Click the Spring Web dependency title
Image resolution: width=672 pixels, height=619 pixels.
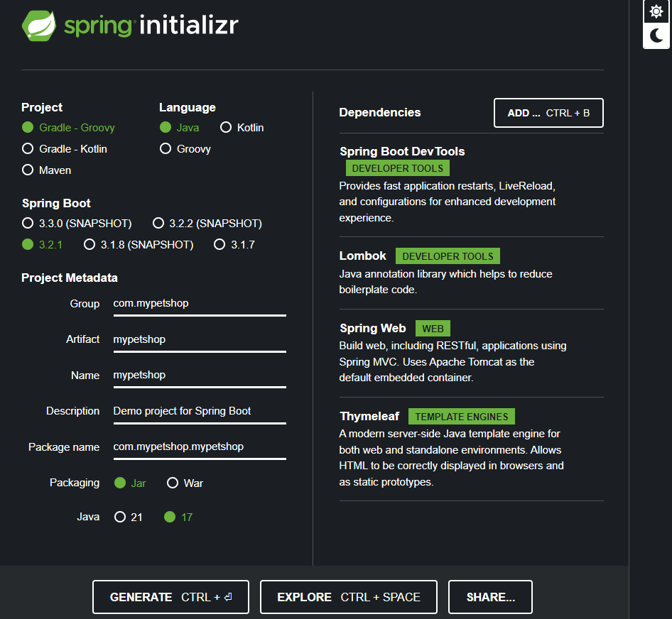tap(372, 329)
